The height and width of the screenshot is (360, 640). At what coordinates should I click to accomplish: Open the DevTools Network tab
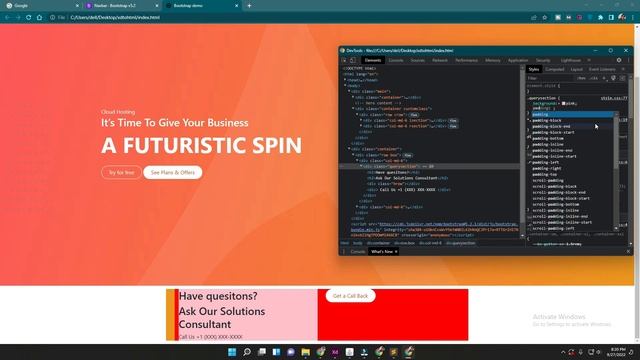tap(440, 60)
